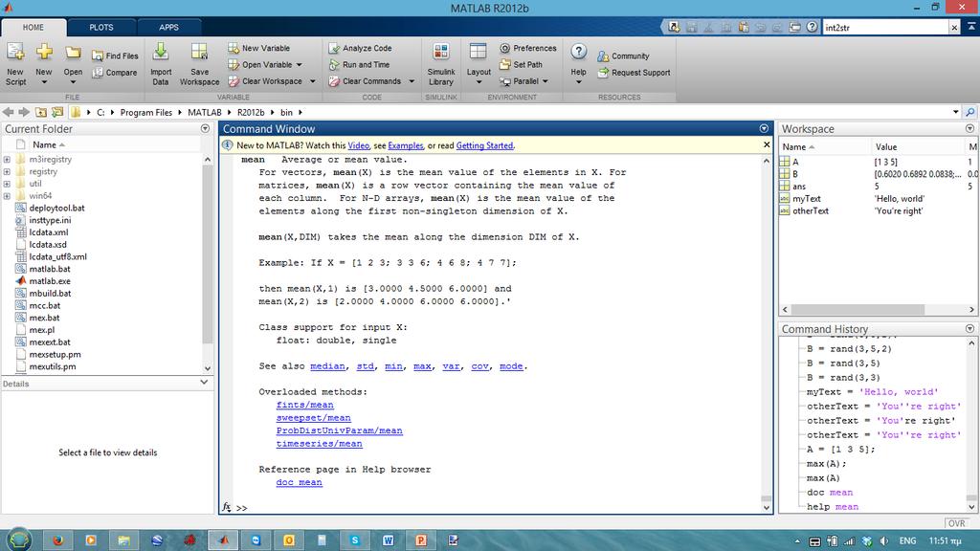The width and height of the screenshot is (980, 551).
Task: Open the Firefox icon in the taskbar
Action: (x=58, y=540)
